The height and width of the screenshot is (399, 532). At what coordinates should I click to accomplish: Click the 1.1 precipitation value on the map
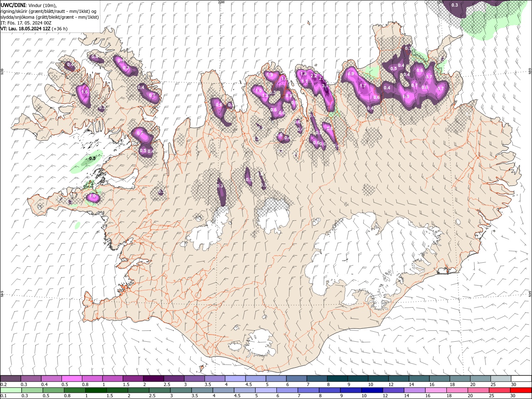305,81
